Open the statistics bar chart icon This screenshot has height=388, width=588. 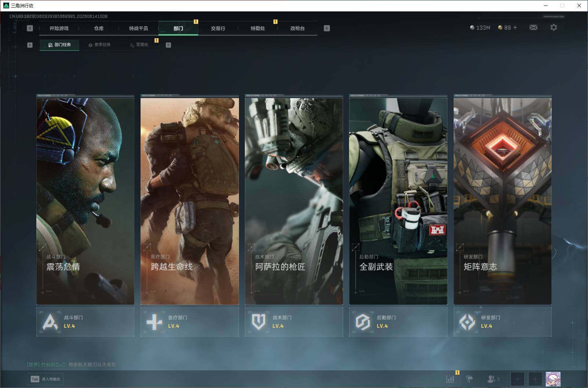coord(450,379)
